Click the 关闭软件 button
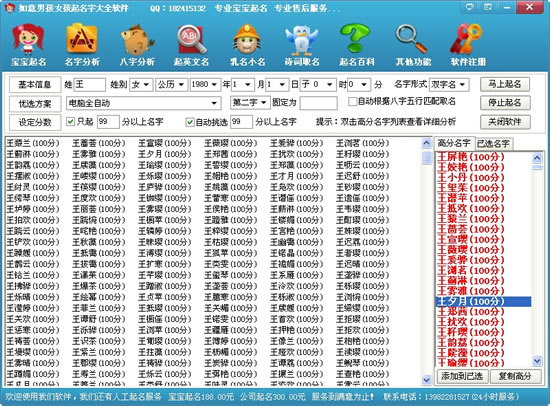The height and width of the screenshot is (406, 550). point(505,122)
